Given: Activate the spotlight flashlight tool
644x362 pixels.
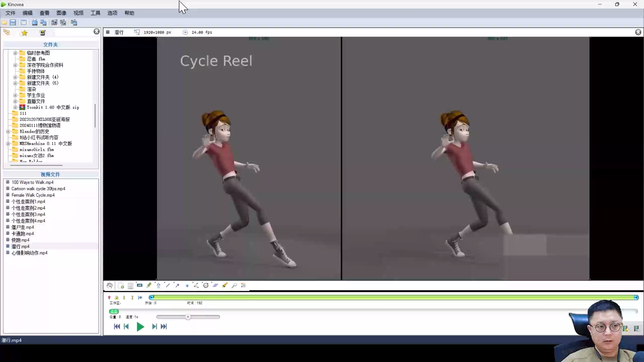Looking at the screenshot, I should click(225, 285).
